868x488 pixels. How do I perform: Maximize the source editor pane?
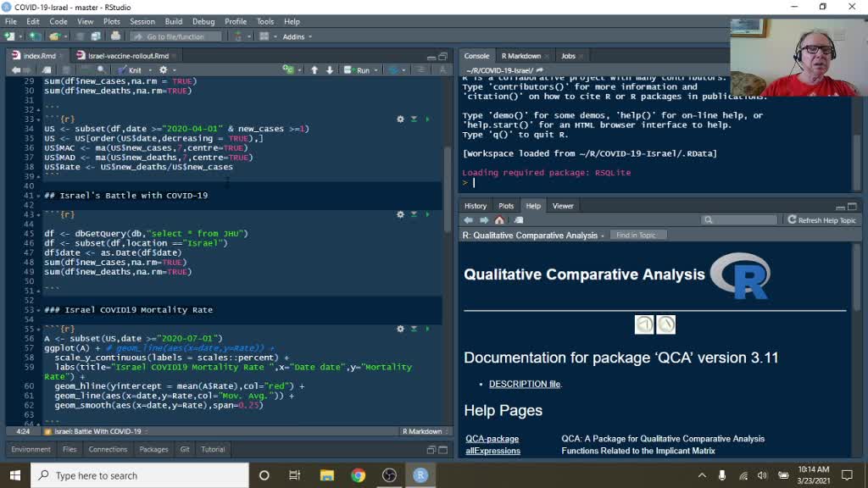click(442, 57)
